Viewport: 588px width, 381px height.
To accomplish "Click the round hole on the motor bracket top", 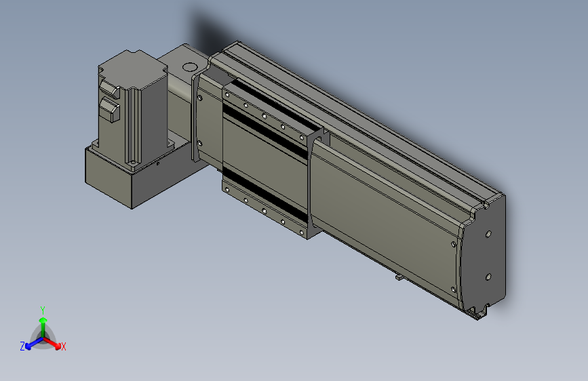I will coord(190,68).
